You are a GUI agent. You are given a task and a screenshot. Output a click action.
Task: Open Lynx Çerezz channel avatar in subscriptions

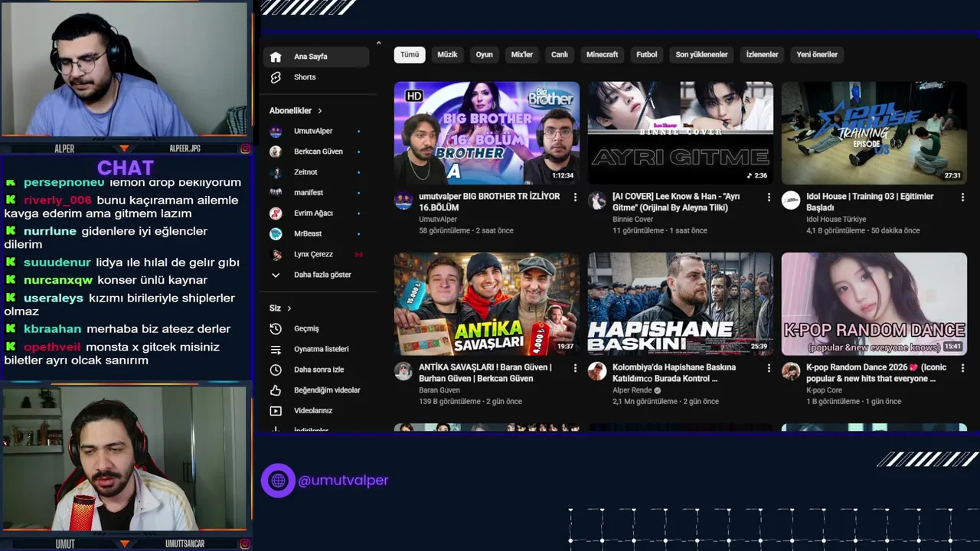click(x=276, y=254)
